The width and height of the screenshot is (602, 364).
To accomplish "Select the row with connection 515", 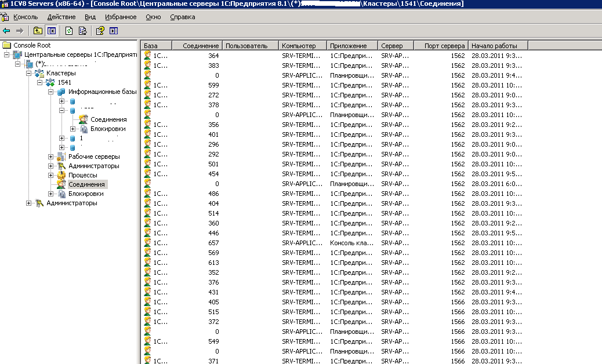I will (x=333, y=312).
